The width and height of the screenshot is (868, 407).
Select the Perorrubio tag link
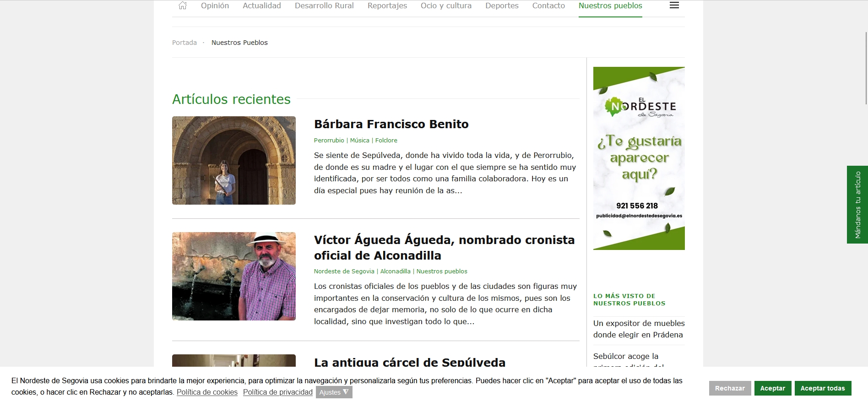[329, 141]
